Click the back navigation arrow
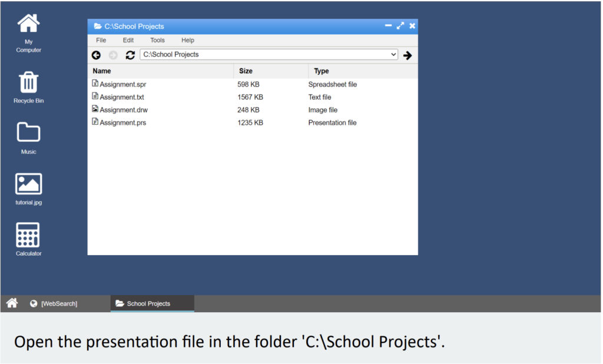603x364 pixels. [96, 55]
